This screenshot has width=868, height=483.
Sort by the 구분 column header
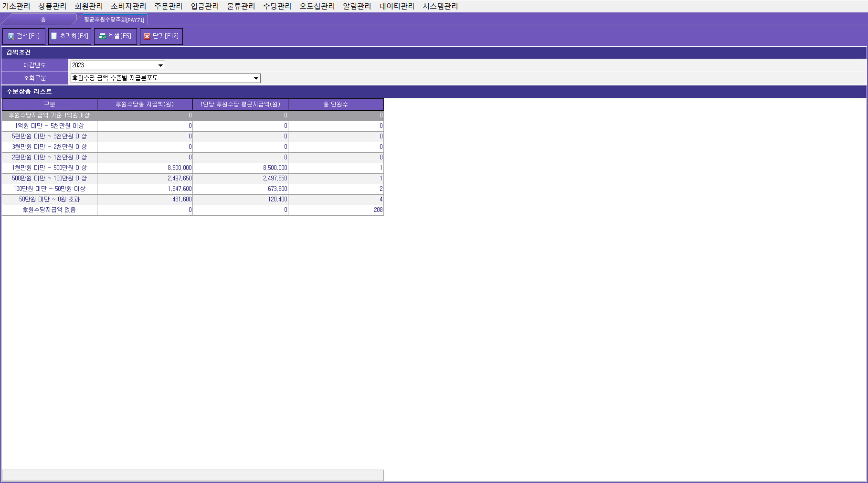tap(50, 104)
